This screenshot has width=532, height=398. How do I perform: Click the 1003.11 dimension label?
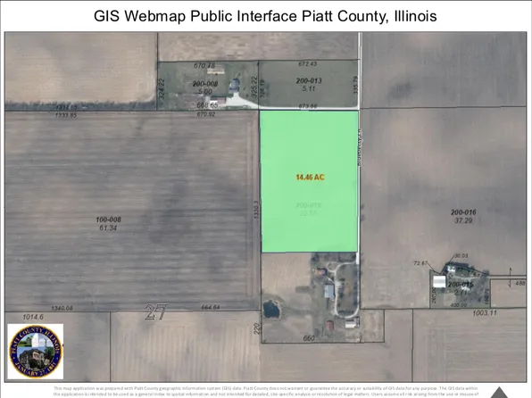(485, 313)
